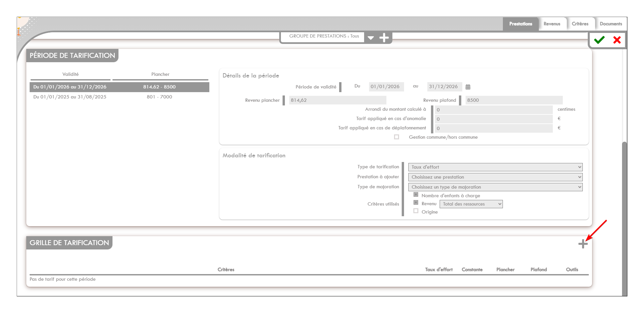644x313 pixels.
Task: Add a new tarification grid row
Action: 583,244
